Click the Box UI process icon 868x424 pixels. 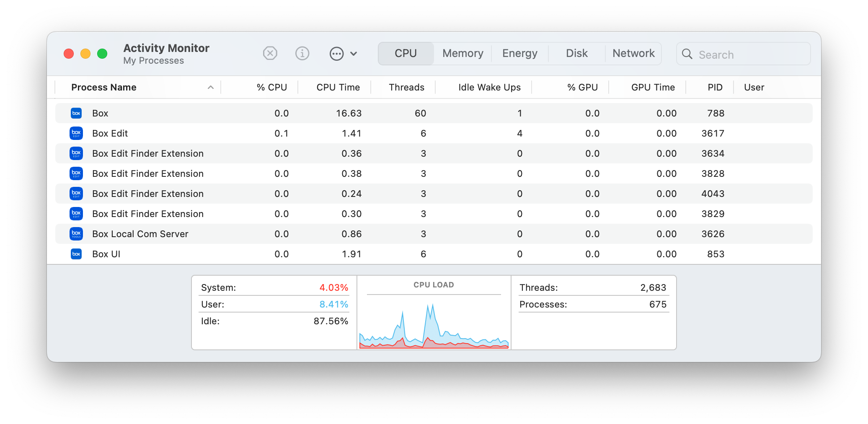pyautogui.click(x=76, y=254)
